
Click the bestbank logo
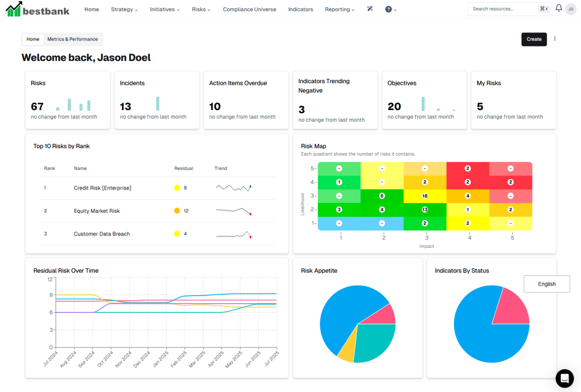(x=37, y=9)
